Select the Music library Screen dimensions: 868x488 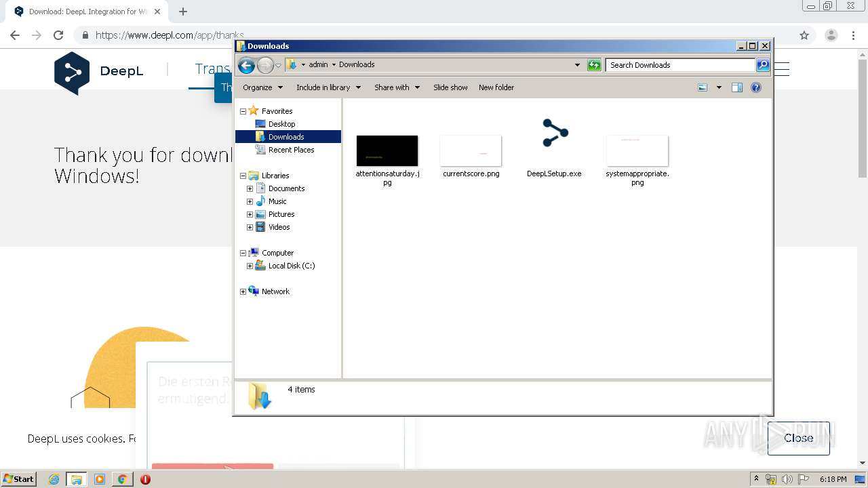pos(277,201)
